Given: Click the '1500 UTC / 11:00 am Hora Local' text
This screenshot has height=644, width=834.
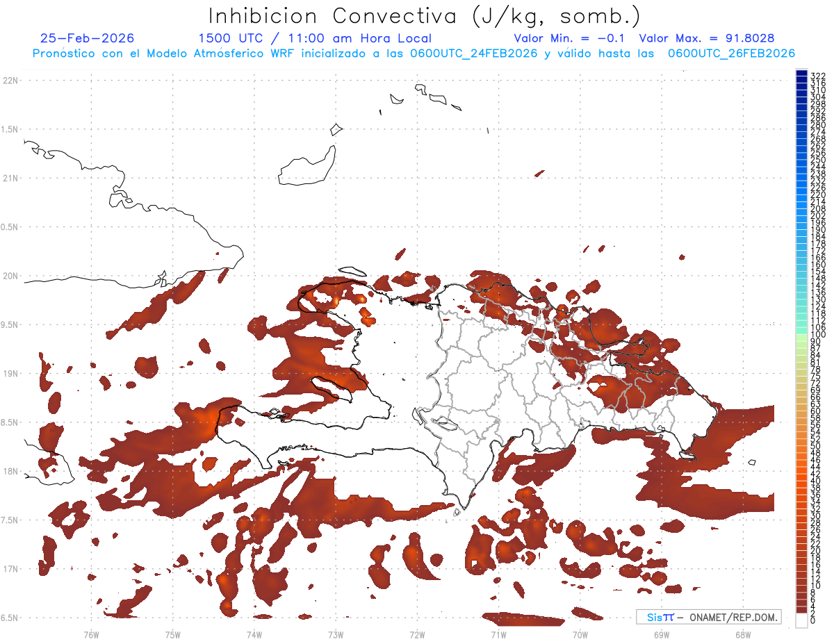Looking at the screenshot, I should (315, 38).
